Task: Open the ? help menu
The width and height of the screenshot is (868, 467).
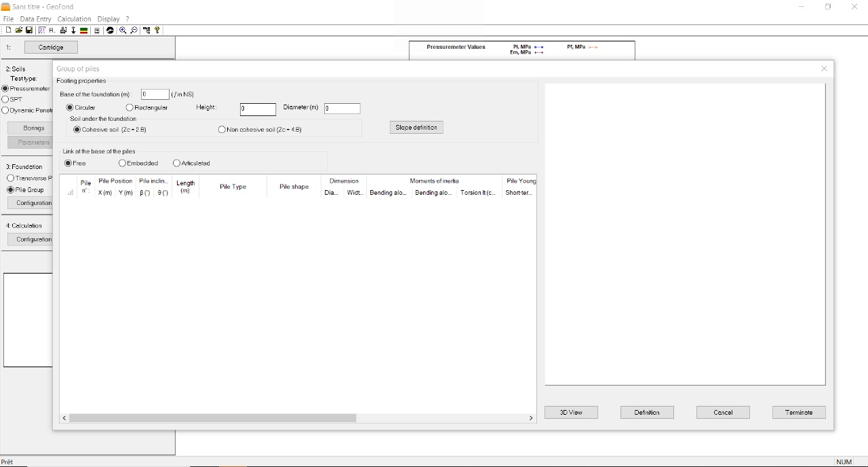Action: (127, 19)
